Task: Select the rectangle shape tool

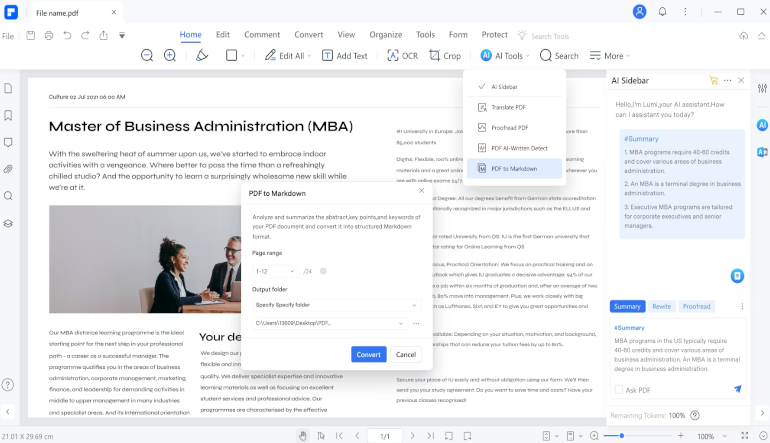Action: pyautogui.click(x=231, y=55)
